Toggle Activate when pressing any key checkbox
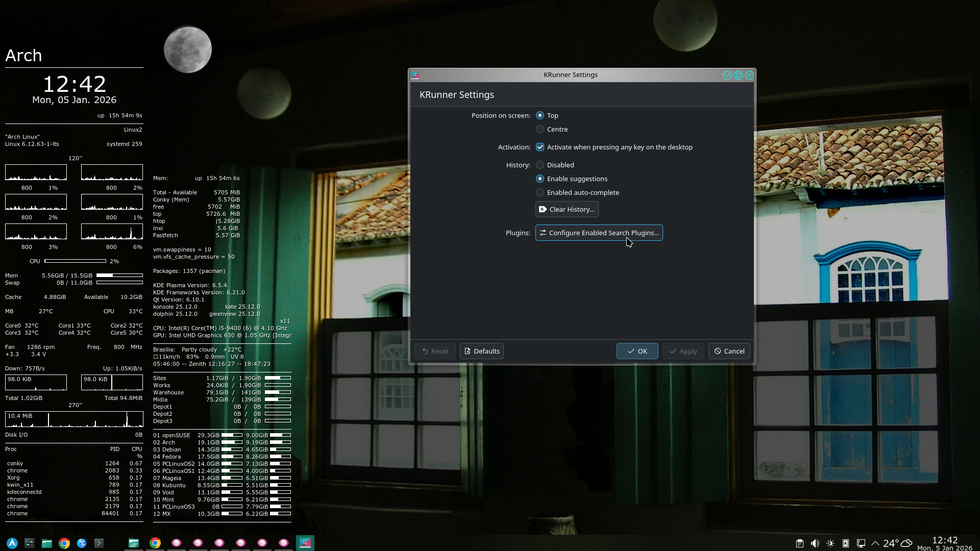The image size is (980, 551). point(540,147)
